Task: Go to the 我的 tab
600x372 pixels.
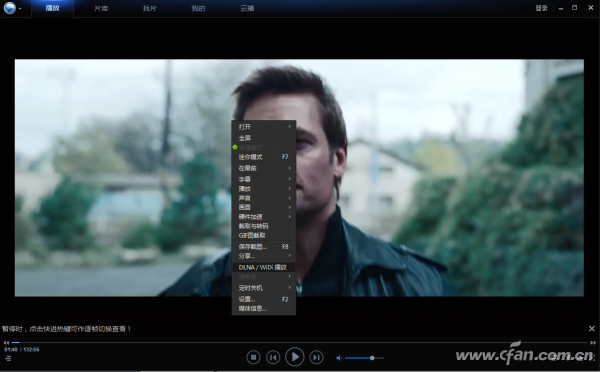Action: click(198, 8)
